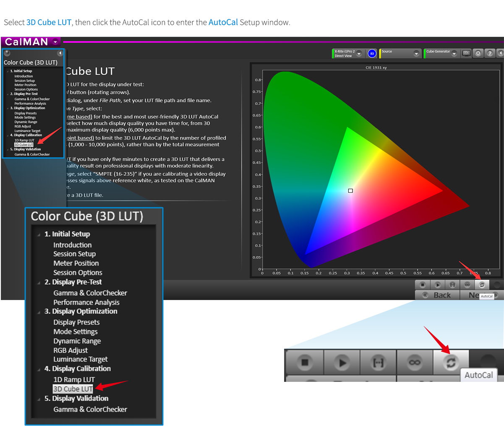Select Session Setup in the enlarged workflow panel
The width and height of the screenshot is (504, 436).
pos(74,254)
